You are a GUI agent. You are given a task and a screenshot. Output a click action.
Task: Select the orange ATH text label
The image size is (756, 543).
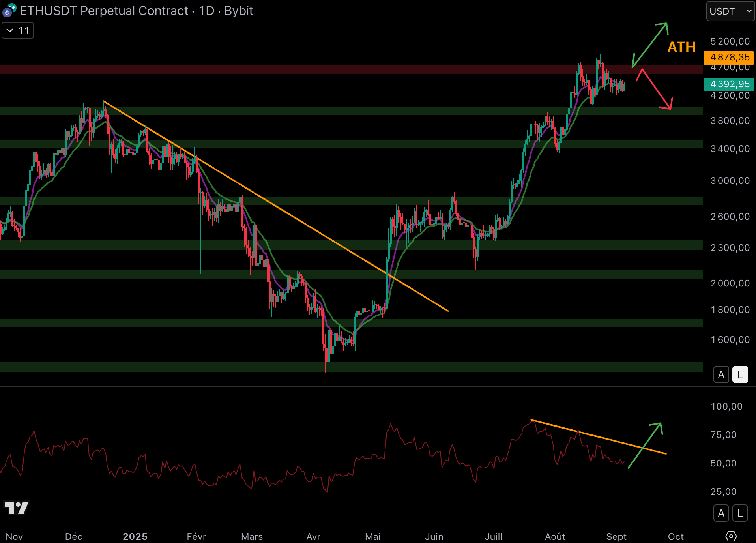pos(681,47)
